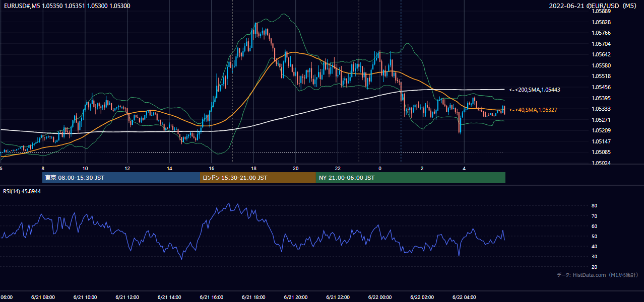The height and width of the screenshot is (302, 644).
Task: Click price axis label 1.05889
Action: [601, 11]
